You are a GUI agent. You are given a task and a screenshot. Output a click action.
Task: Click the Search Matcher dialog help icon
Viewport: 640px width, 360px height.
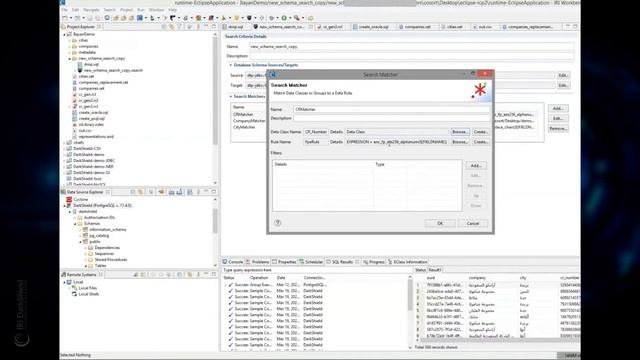pos(278,223)
